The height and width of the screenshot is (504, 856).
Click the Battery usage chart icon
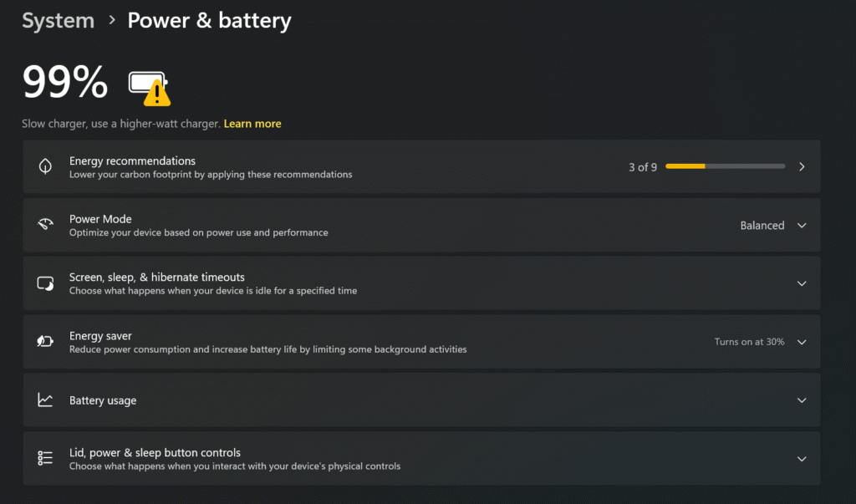[x=45, y=400]
